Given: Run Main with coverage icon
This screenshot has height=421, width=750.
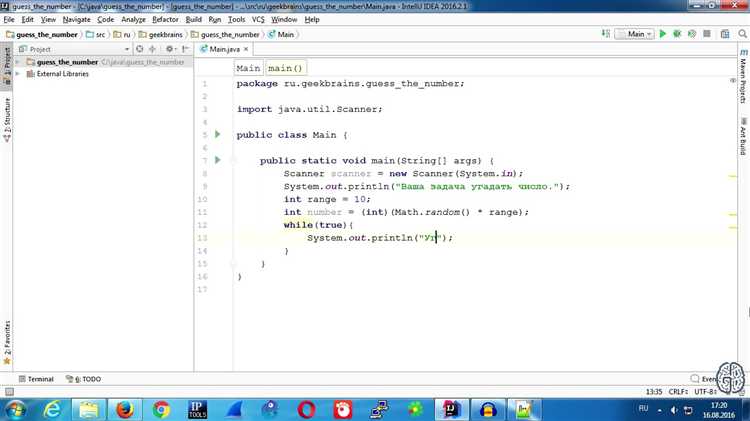Looking at the screenshot, I should (692, 34).
